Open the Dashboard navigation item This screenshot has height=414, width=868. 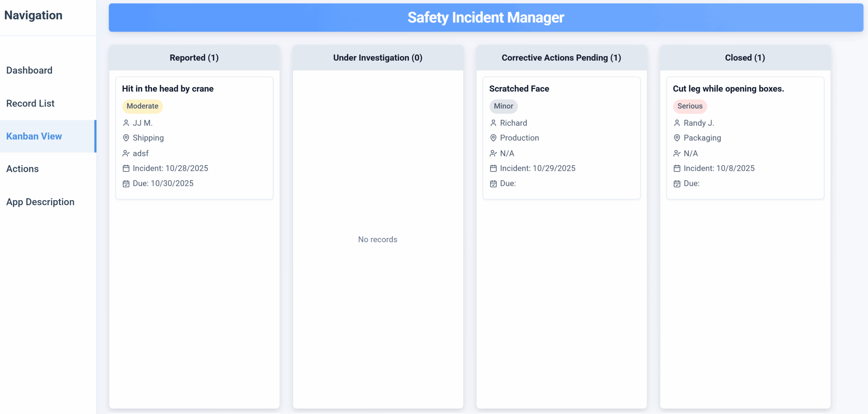click(x=48, y=70)
